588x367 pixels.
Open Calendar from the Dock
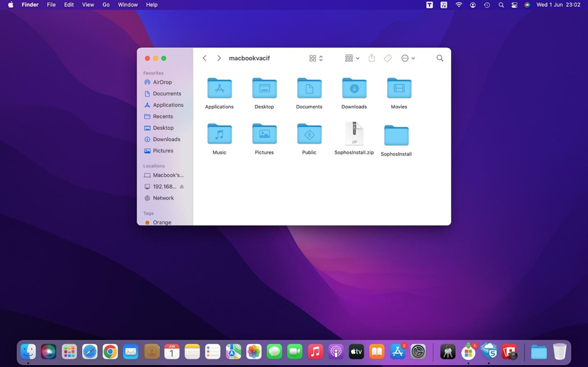[172, 351]
